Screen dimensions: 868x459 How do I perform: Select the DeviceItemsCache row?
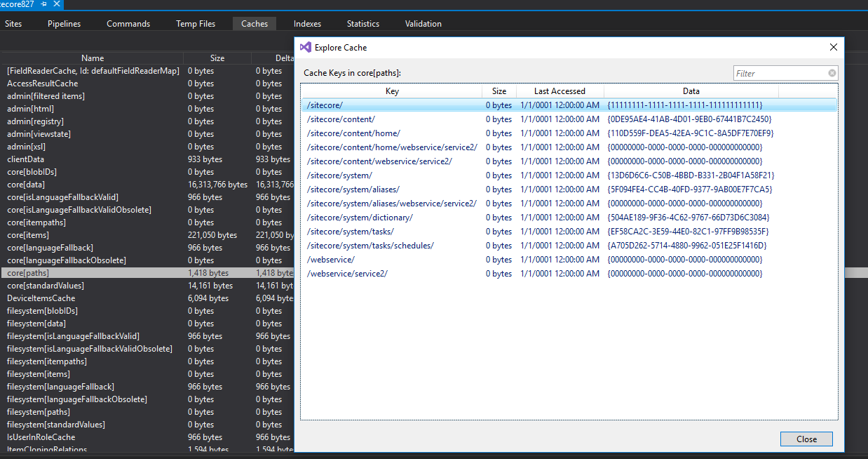147,298
